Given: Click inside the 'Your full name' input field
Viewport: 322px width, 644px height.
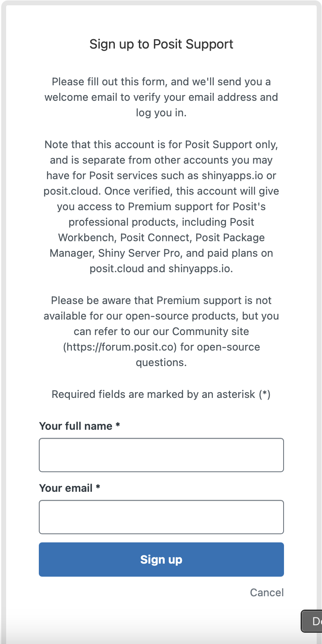Looking at the screenshot, I should click(161, 455).
